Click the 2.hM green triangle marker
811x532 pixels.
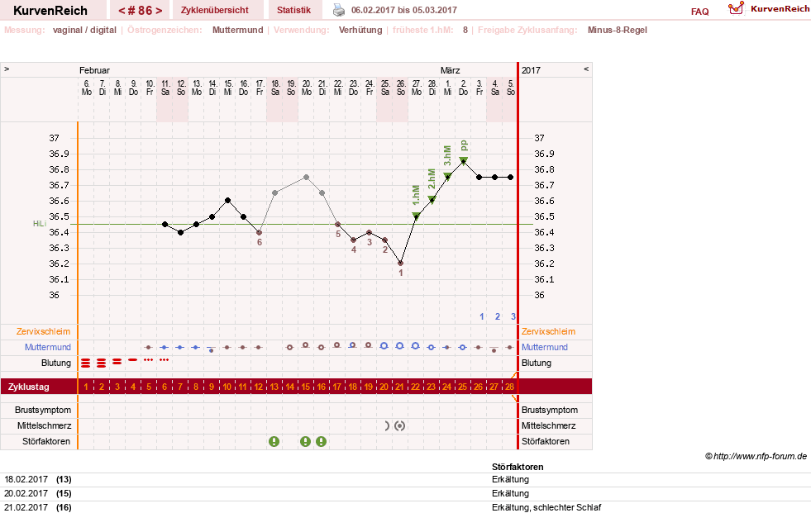(x=432, y=200)
